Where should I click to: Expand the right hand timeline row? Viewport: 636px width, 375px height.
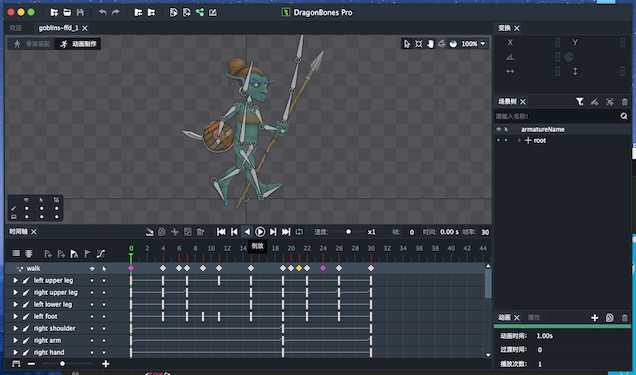point(15,352)
